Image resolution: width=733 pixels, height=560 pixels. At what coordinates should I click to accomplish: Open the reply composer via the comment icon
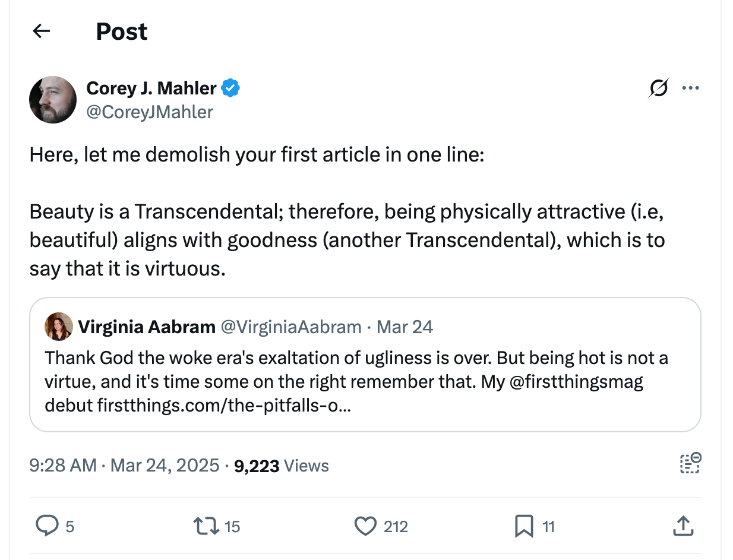coord(48,526)
